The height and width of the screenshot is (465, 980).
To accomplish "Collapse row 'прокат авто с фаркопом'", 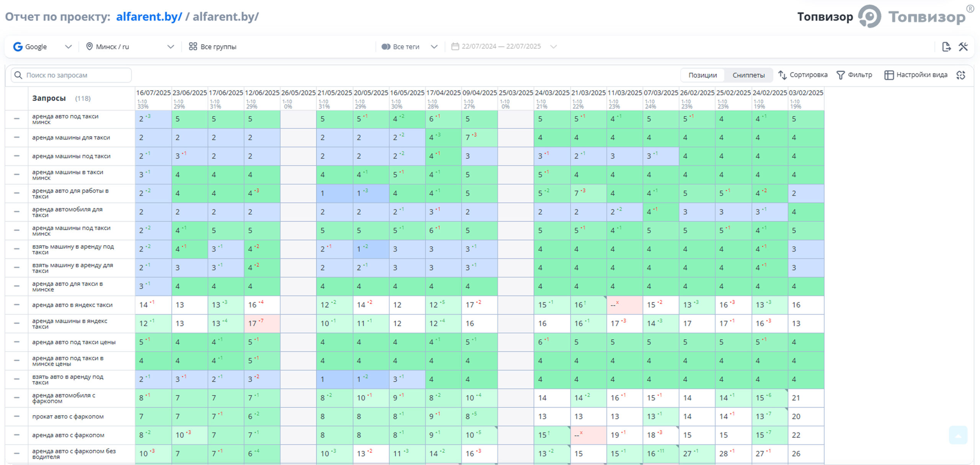I will [16, 416].
